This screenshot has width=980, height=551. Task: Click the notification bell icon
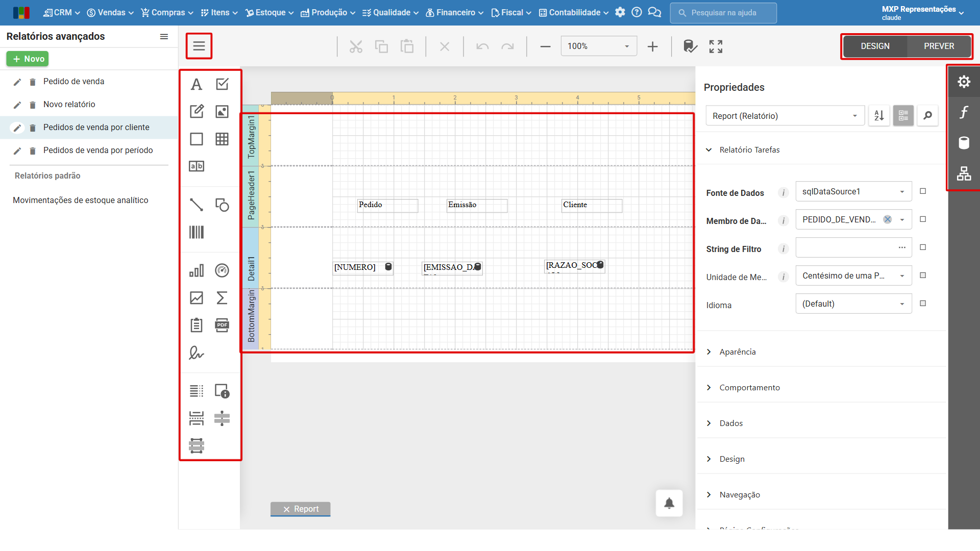[669, 503]
